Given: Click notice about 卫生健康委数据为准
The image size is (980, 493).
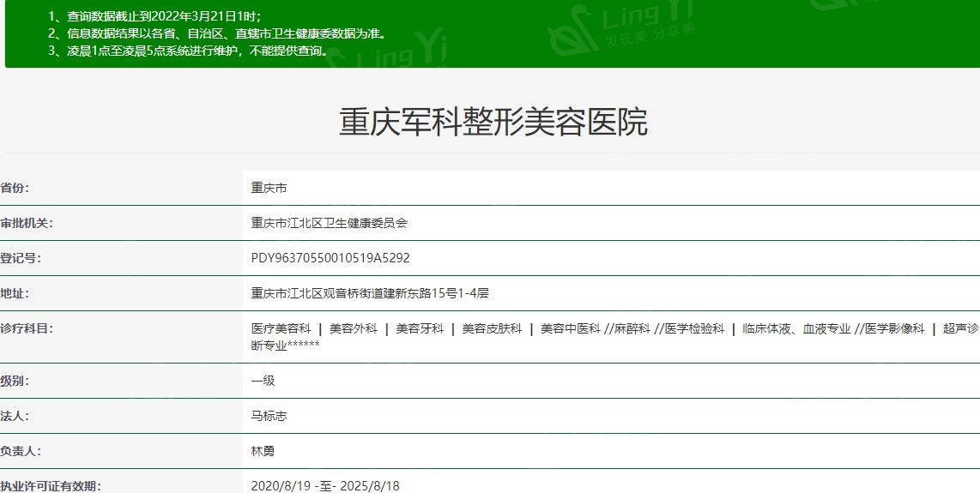Looking at the screenshot, I should [218, 33].
